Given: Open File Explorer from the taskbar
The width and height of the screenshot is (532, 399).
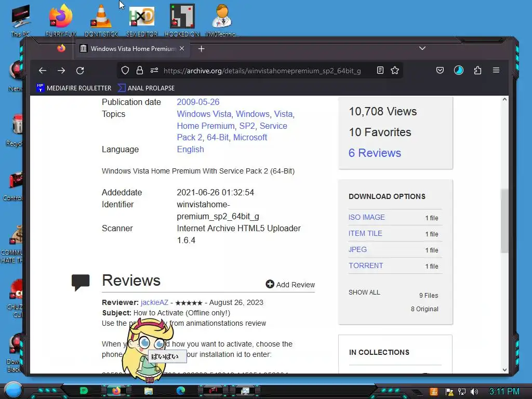Looking at the screenshot, I should tap(148, 391).
